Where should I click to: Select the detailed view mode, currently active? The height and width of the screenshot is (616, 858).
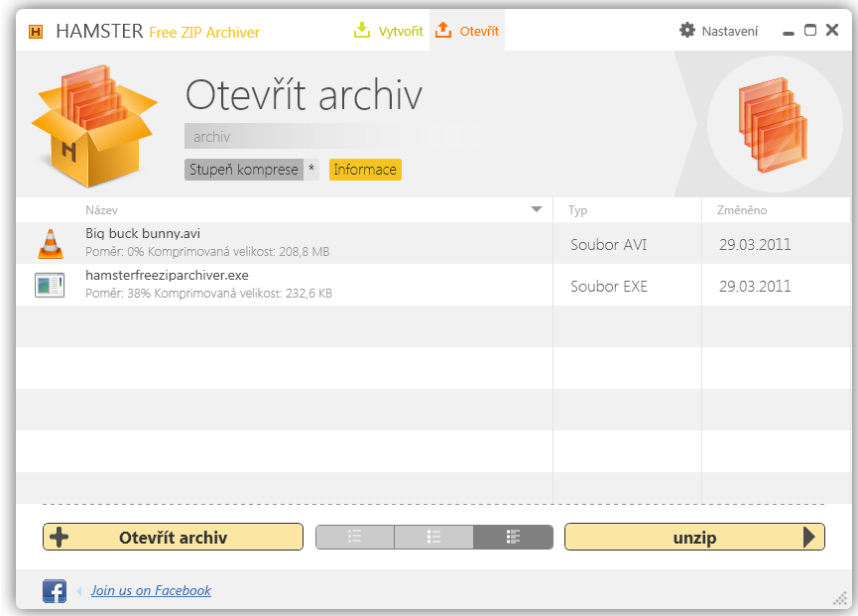pos(513,537)
